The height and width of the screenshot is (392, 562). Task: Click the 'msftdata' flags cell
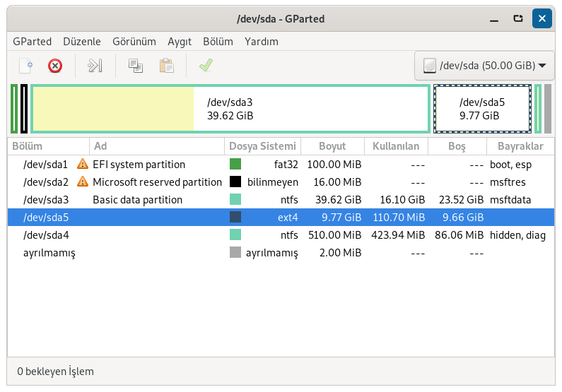(510, 199)
